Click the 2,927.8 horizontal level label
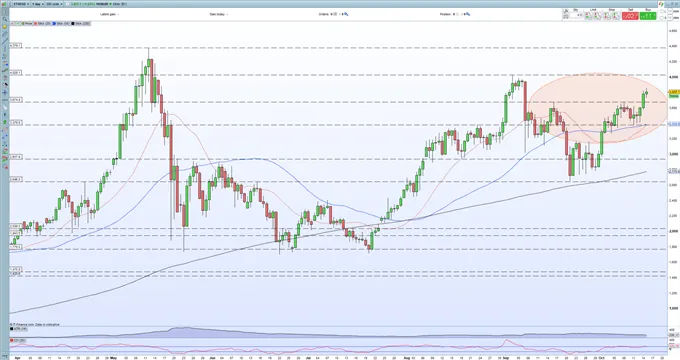The image size is (680, 360). (16, 157)
